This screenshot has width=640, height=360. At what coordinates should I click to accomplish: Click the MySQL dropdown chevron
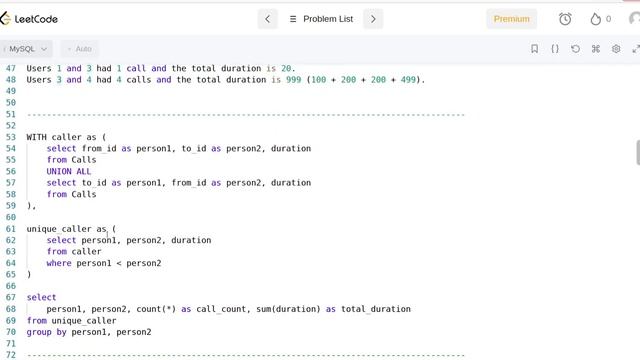[44, 49]
